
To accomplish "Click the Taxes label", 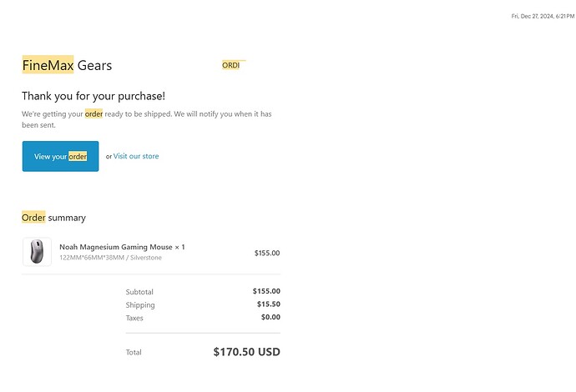I will tap(134, 318).
